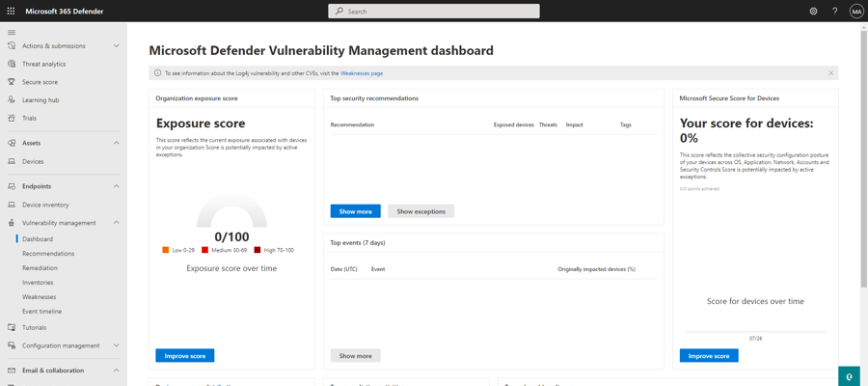This screenshot has height=386, width=868.
Task: Click the Tags column header
Action: point(626,124)
